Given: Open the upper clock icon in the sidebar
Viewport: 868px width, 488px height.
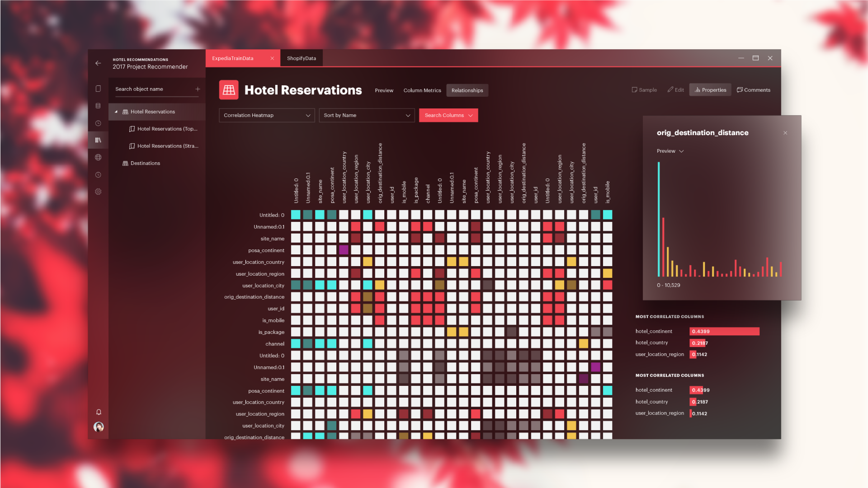Looking at the screenshot, I should pos(98,123).
